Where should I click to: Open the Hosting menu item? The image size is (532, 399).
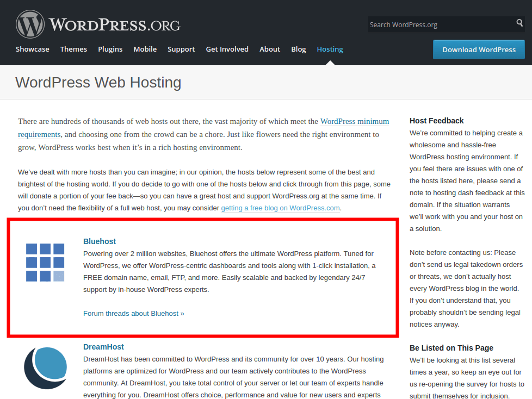[330, 49]
